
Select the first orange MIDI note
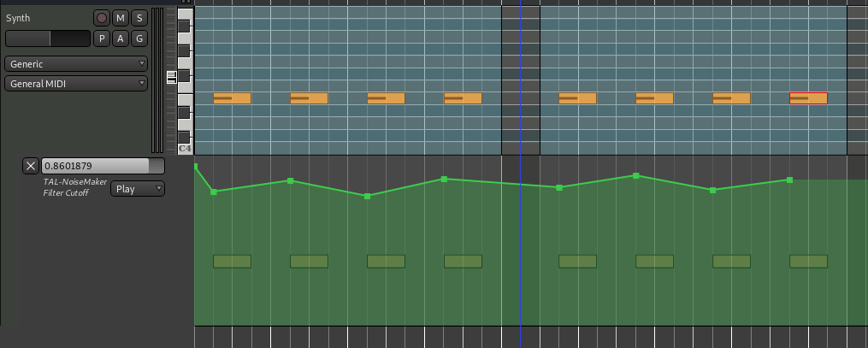(x=232, y=98)
